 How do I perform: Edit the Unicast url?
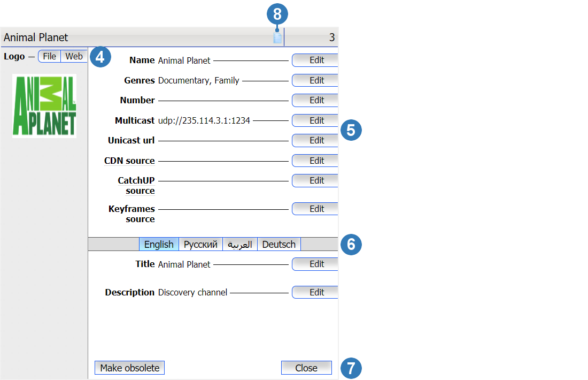(x=315, y=140)
